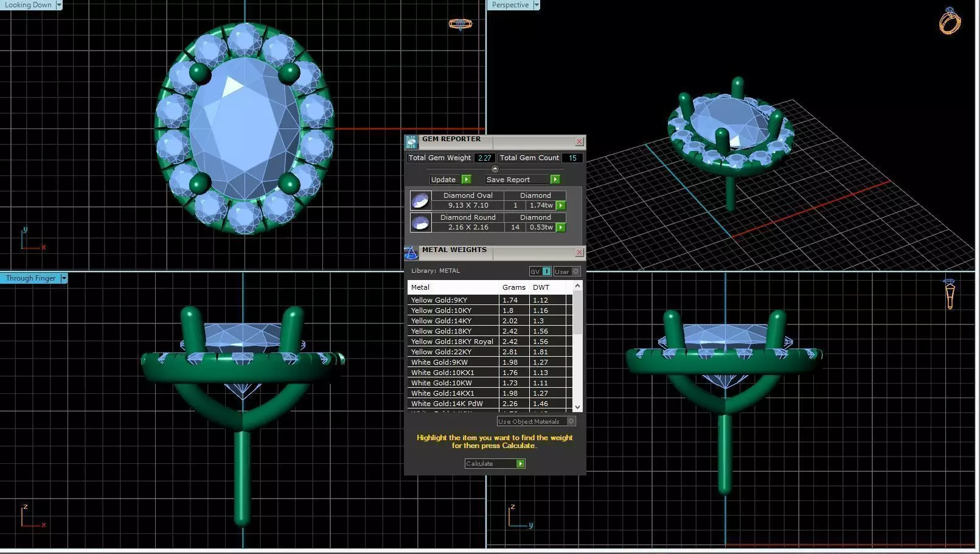
Task: Click the Diamond Round gem thumbnail
Action: [420, 222]
